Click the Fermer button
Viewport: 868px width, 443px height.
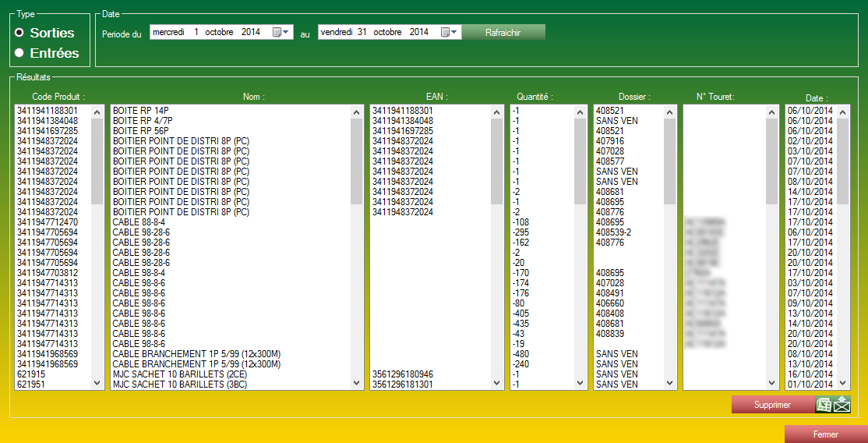(825, 434)
